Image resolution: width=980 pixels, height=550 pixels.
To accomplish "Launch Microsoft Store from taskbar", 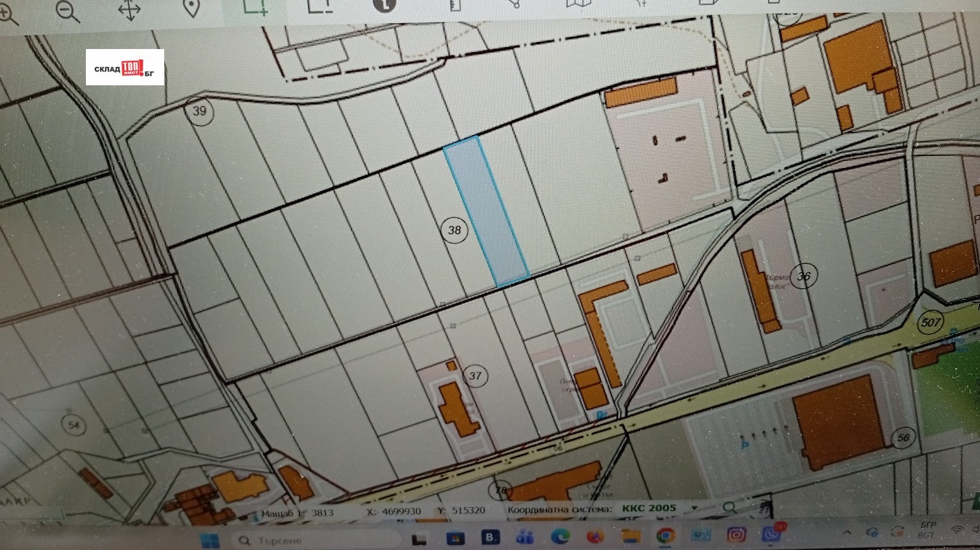I will (x=455, y=539).
